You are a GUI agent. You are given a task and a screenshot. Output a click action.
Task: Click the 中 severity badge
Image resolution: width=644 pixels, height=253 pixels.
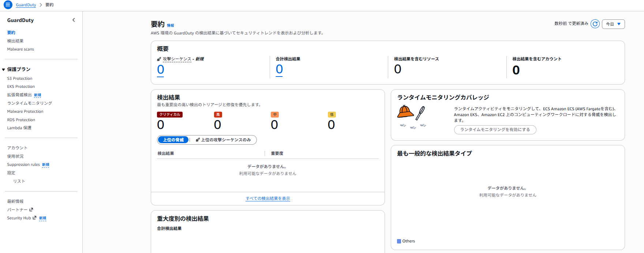(275, 115)
